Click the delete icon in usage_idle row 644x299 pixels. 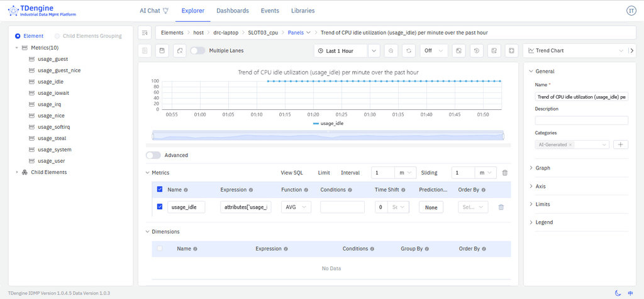click(x=501, y=207)
